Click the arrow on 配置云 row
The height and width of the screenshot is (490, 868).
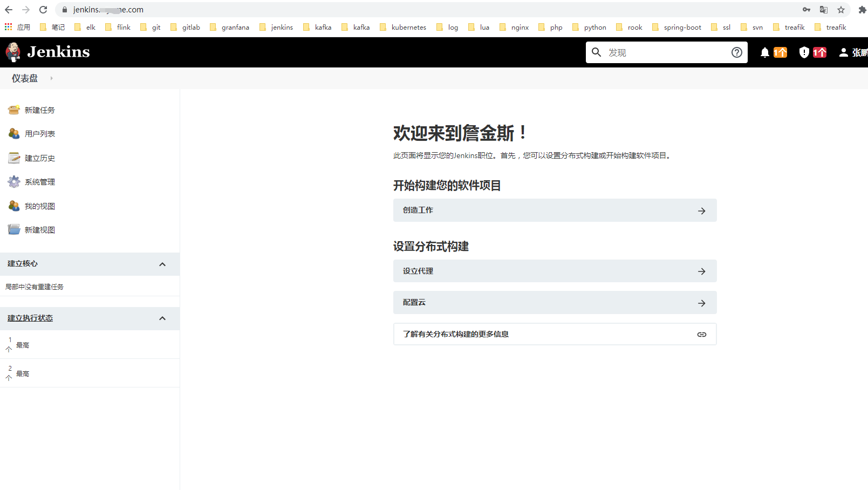pos(701,303)
